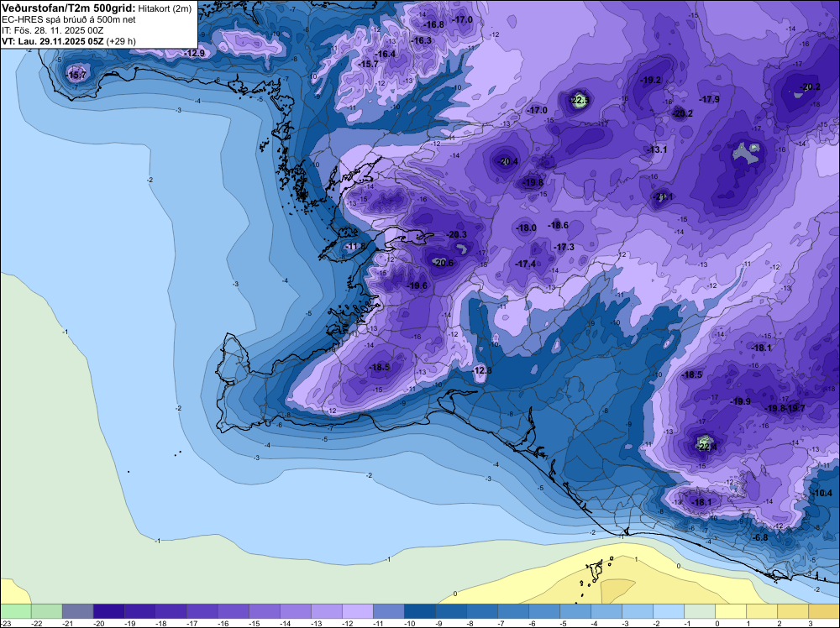840x628 pixels.
Task: Click the -17.9 temperature label
Action: 709,100
